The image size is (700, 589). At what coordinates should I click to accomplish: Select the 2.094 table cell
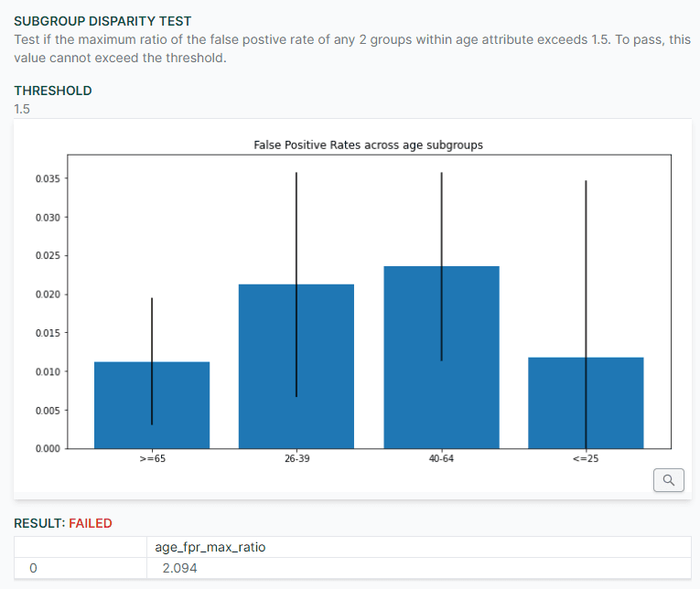181,568
